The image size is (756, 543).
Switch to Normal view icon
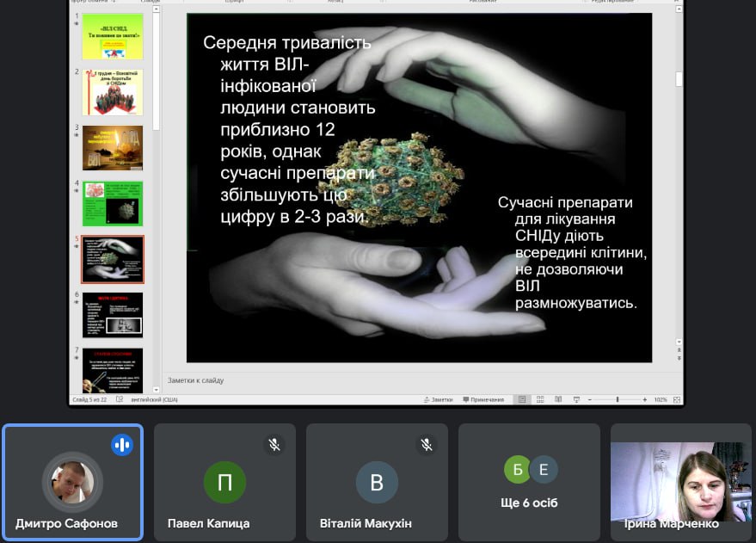coord(522,400)
